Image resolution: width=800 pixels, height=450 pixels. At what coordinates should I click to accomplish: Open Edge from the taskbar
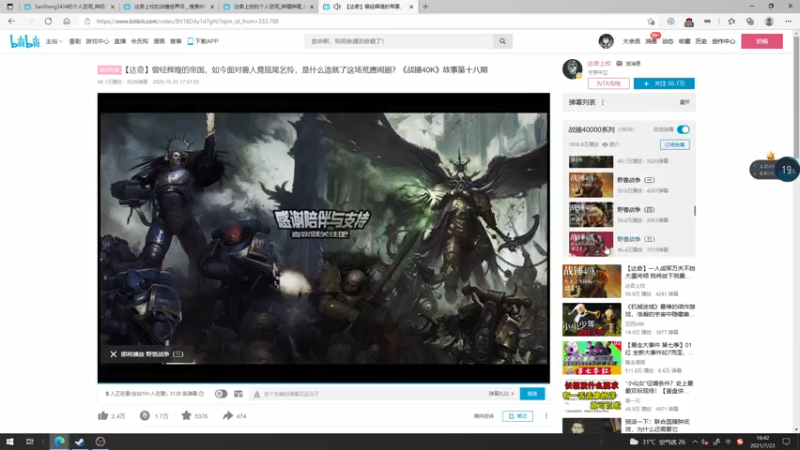[60, 441]
